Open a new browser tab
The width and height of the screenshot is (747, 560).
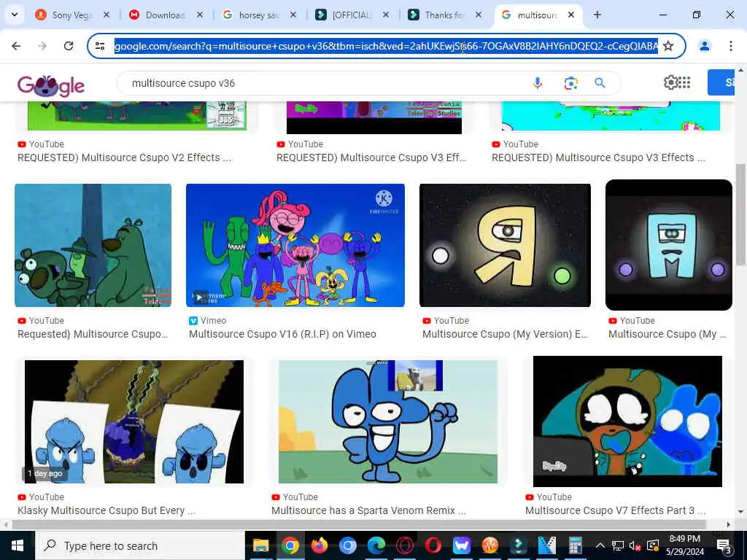tap(597, 15)
